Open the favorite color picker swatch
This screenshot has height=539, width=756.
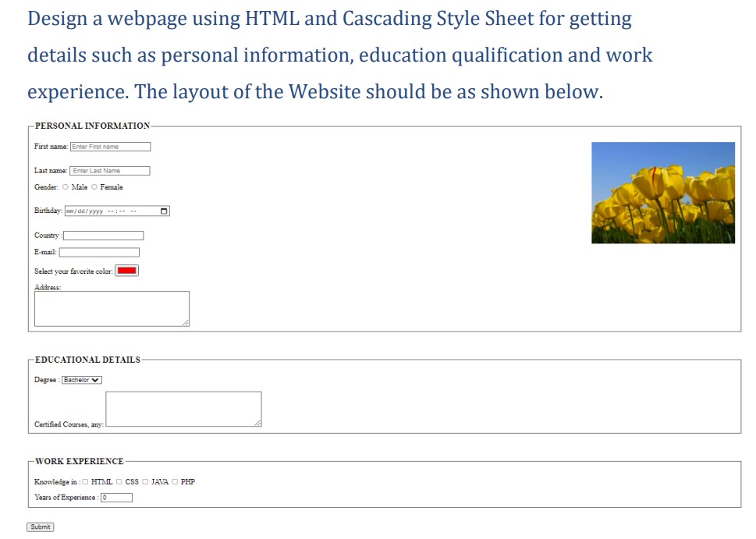[126, 270]
